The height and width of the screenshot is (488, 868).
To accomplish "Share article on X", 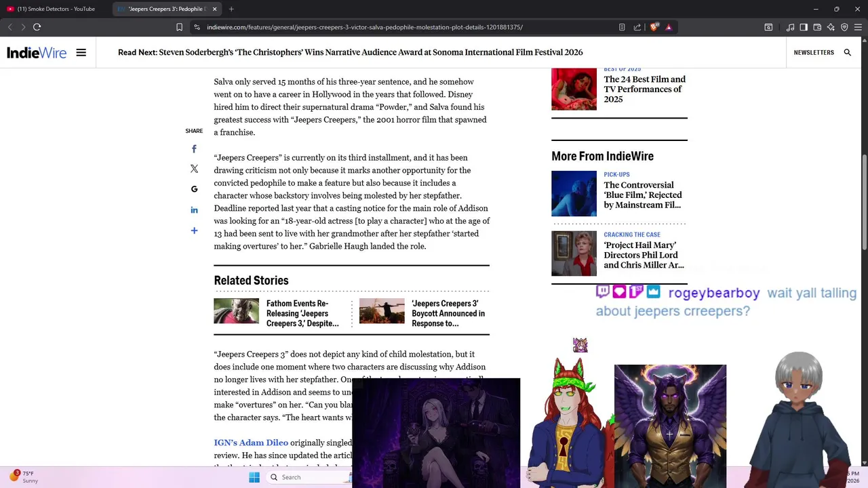I will (x=194, y=169).
